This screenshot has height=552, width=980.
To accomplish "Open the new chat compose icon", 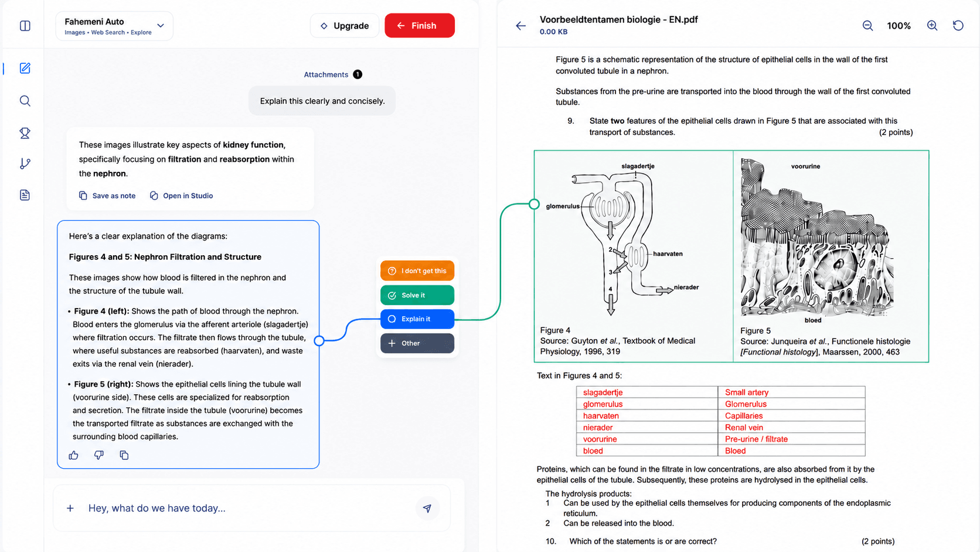I will pos(25,68).
